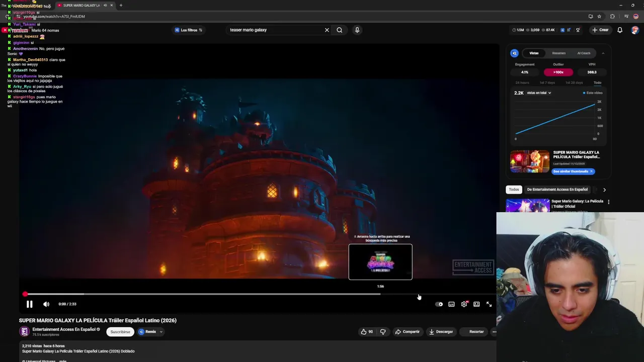Open the checklist extension icon

[569, 30]
